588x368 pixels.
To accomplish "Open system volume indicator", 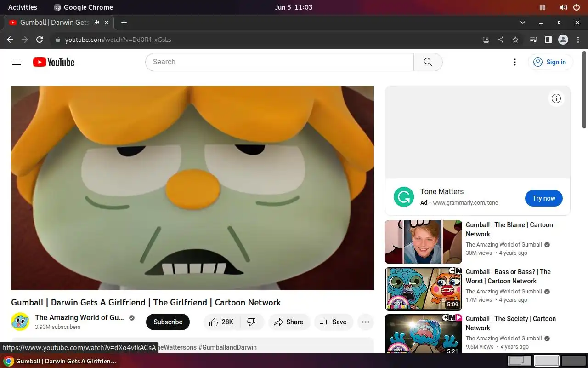I will click(563, 7).
